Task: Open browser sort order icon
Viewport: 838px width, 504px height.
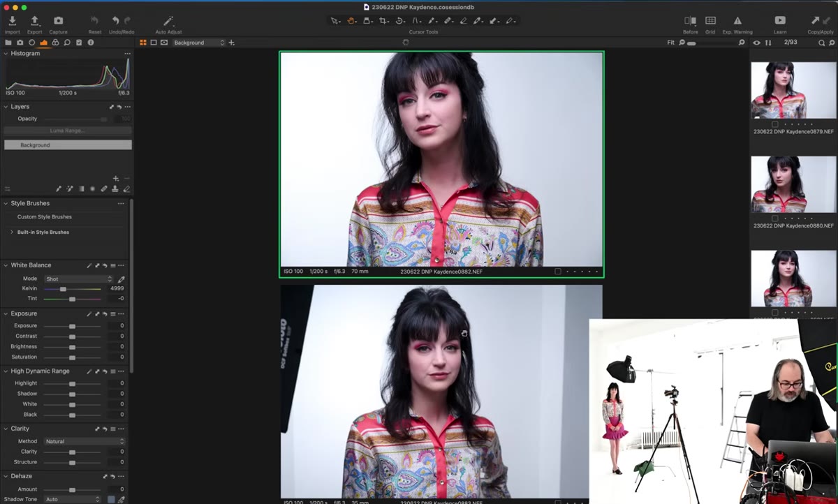Action: pos(768,43)
